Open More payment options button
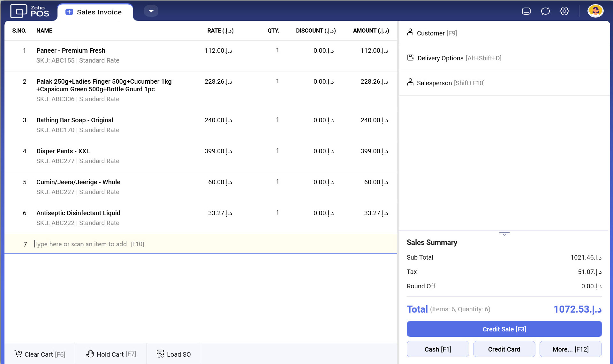 click(570, 349)
